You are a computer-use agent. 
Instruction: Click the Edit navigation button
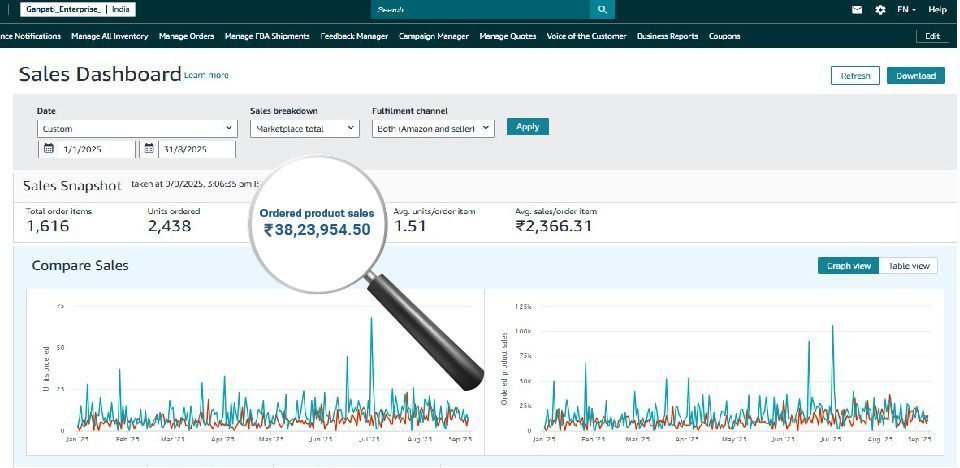coord(932,36)
